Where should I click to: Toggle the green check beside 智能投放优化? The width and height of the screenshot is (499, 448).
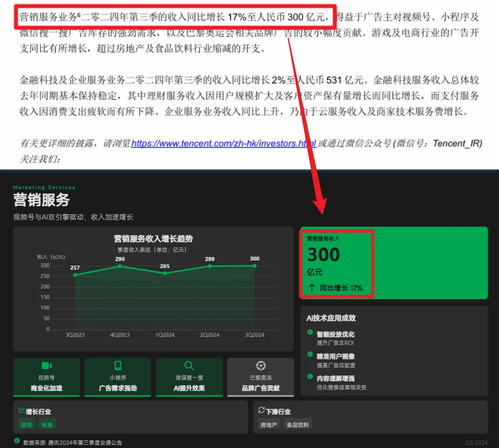309,332
